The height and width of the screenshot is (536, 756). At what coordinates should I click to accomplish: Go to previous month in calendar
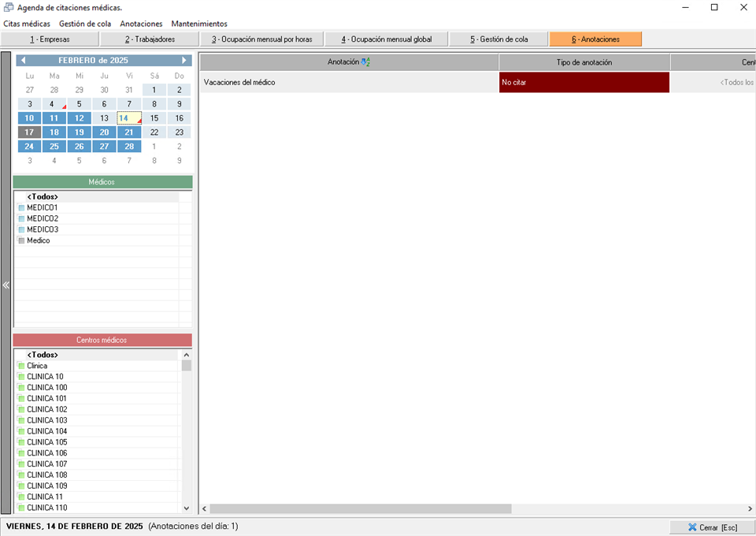coord(23,60)
